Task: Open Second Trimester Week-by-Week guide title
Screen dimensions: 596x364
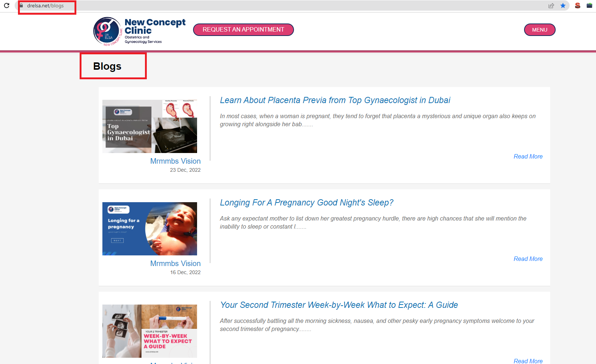Action: pos(339,305)
